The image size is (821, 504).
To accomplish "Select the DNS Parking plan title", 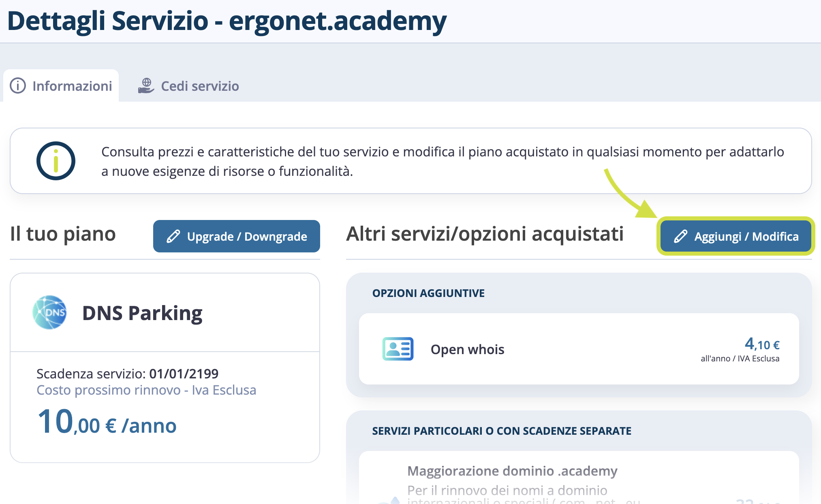I will [x=142, y=313].
